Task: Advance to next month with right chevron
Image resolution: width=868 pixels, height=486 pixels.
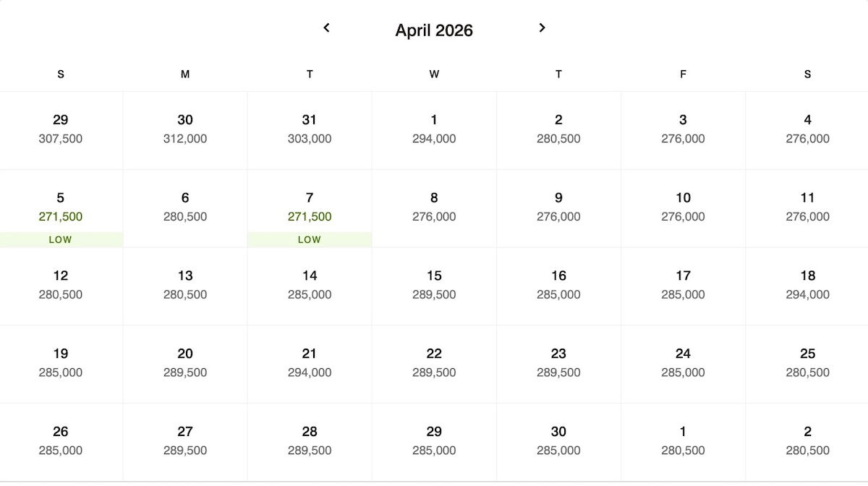Action: point(542,27)
